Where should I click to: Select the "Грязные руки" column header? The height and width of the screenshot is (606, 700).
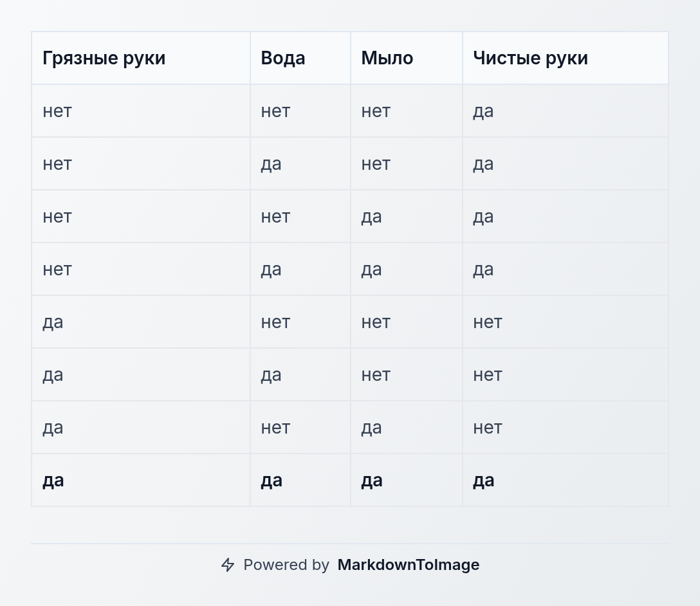click(104, 58)
